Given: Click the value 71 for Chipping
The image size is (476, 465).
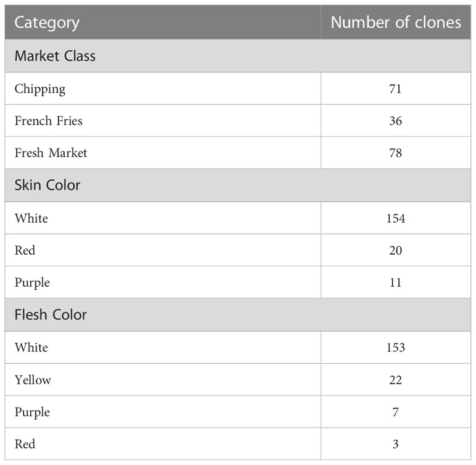Looking at the screenshot, I should tap(396, 89).
